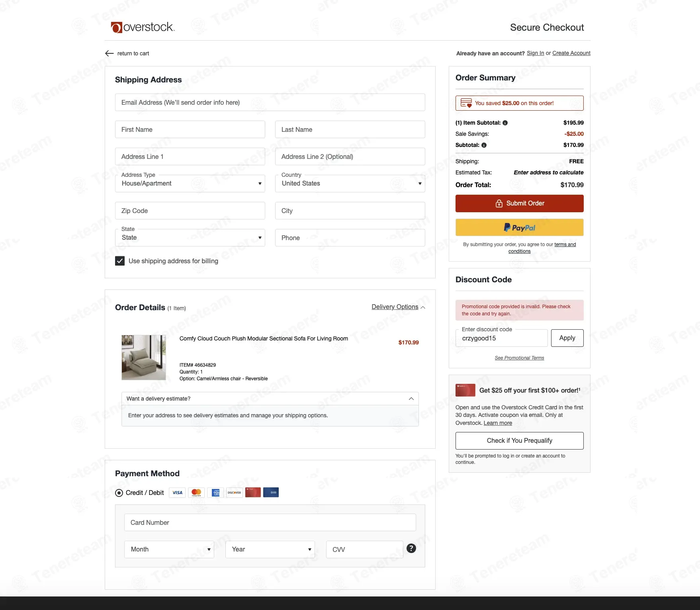Click the Item Subtotal info icon

click(505, 123)
